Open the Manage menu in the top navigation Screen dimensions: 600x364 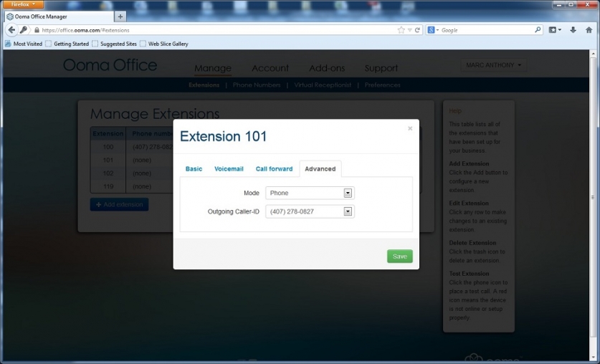[213, 68]
